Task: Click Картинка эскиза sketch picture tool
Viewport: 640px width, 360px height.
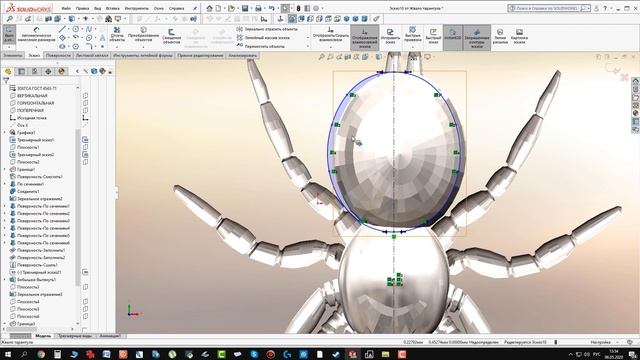Action: tap(519, 36)
